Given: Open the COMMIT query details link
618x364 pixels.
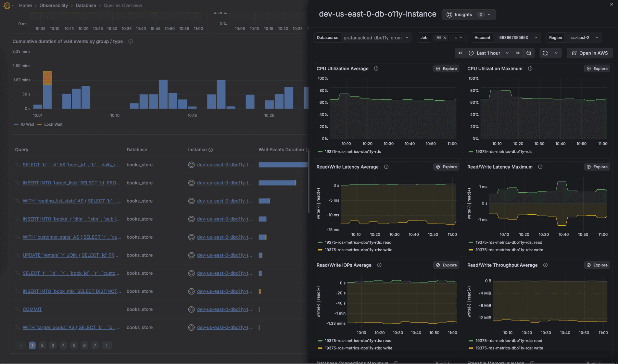Looking at the screenshot, I should (x=32, y=309).
